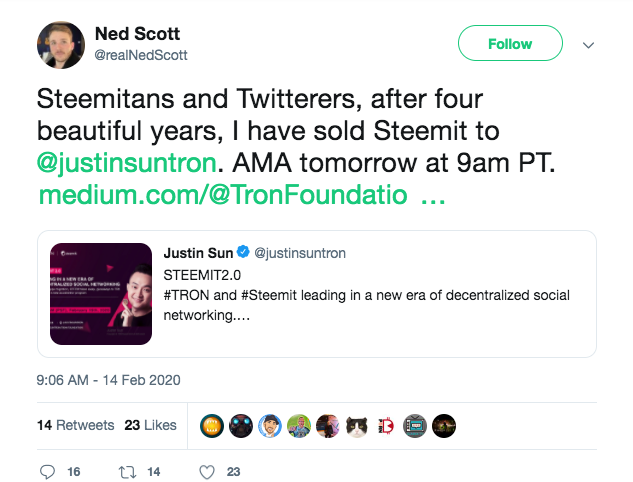Image resolution: width=633 pixels, height=482 pixels.
Task: View the 14 Retweets list
Action: tap(75, 425)
